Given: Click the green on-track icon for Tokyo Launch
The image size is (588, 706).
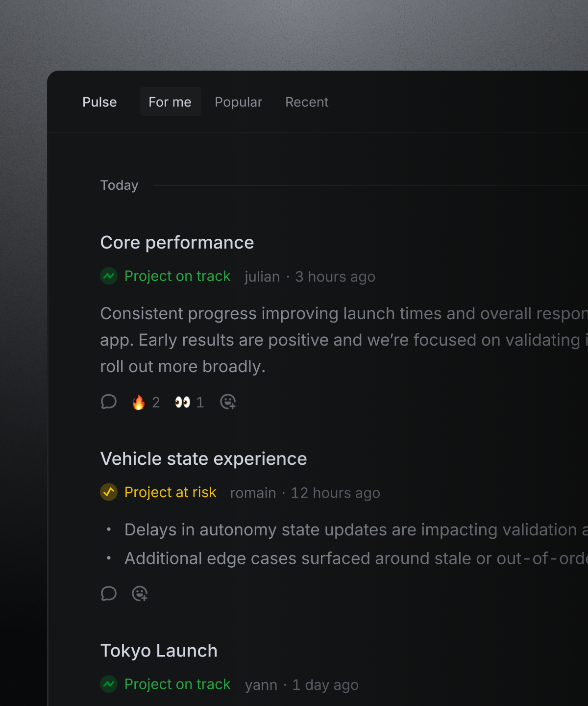Looking at the screenshot, I should tap(109, 684).
